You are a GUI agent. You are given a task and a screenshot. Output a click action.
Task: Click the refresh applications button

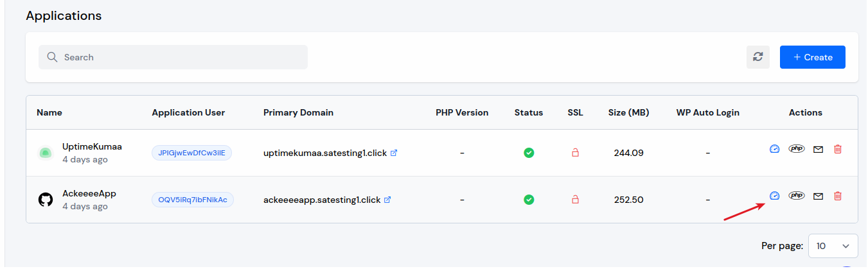click(758, 57)
